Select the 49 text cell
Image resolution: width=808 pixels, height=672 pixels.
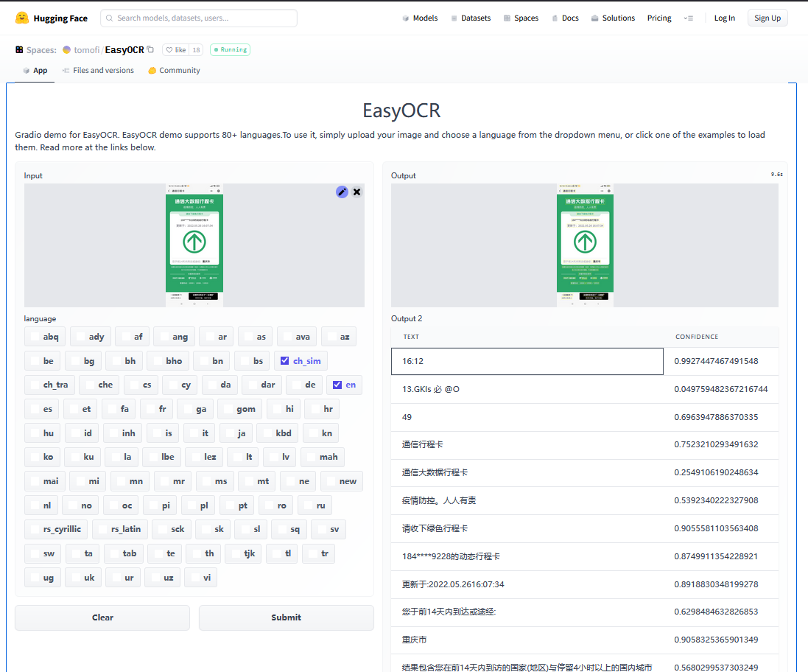[527, 417]
